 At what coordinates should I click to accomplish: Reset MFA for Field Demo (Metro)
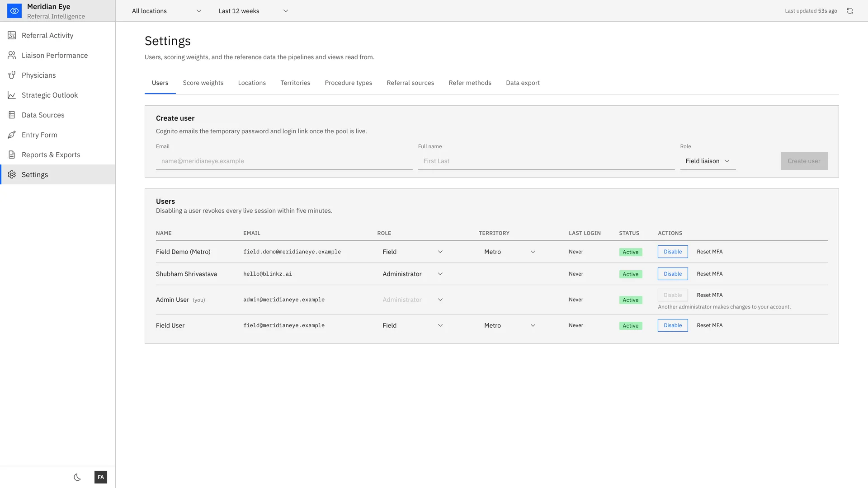710,252
